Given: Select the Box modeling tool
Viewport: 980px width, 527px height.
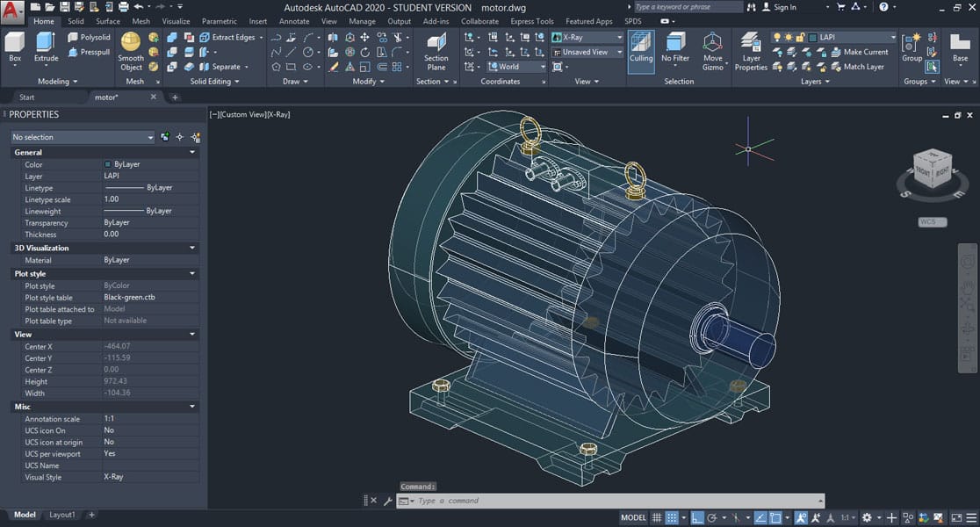Looking at the screenshot, I should click(14, 48).
